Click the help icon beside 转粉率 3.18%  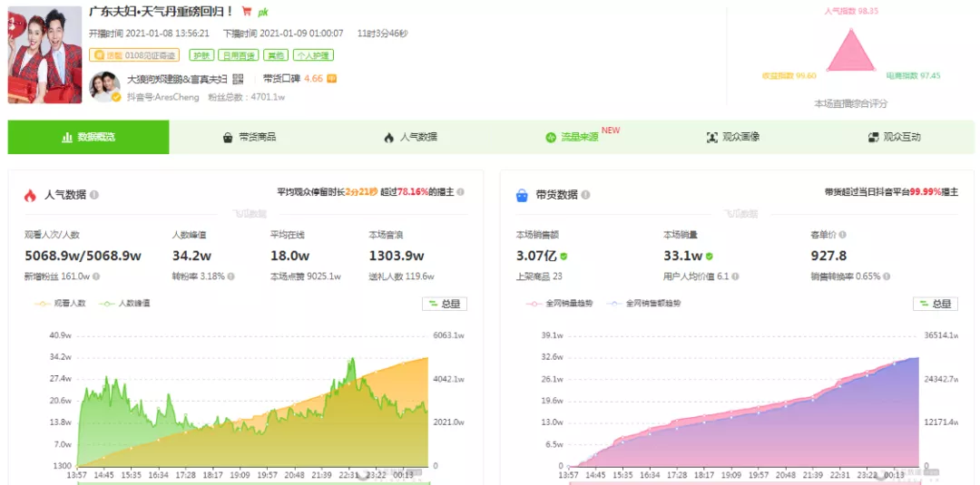(x=231, y=276)
